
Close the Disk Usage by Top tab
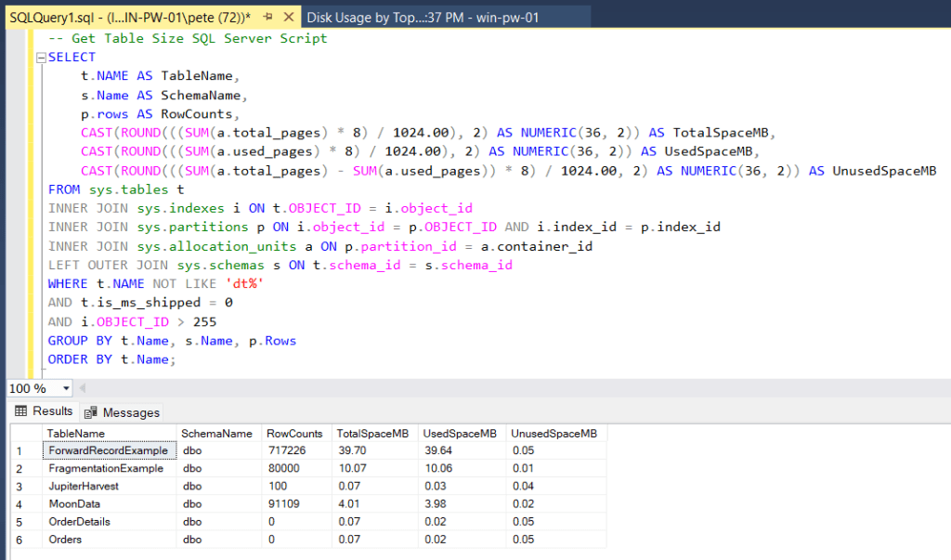tap(581, 16)
